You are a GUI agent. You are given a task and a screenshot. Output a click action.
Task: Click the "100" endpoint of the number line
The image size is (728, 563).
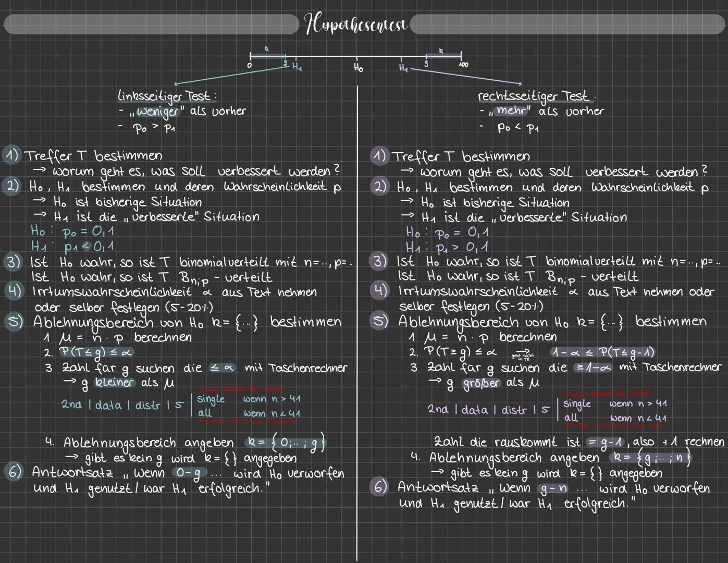point(463,65)
